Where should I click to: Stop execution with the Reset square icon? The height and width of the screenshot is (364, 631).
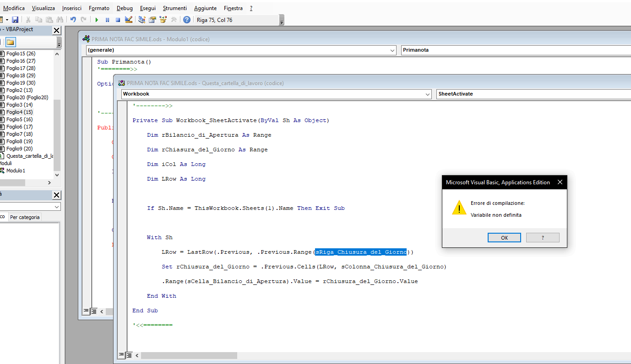click(118, 20)
